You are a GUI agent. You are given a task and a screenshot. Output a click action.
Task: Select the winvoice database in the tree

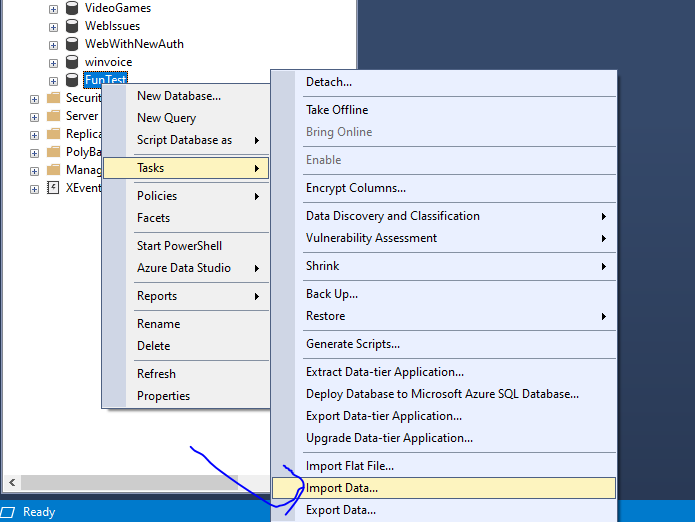click(x=109, y=62)
